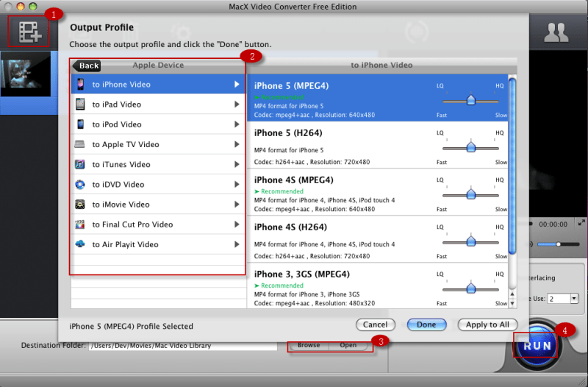
Task: Click the scrollbar down arrow in profile list
Action: click(x=512, y=303)
